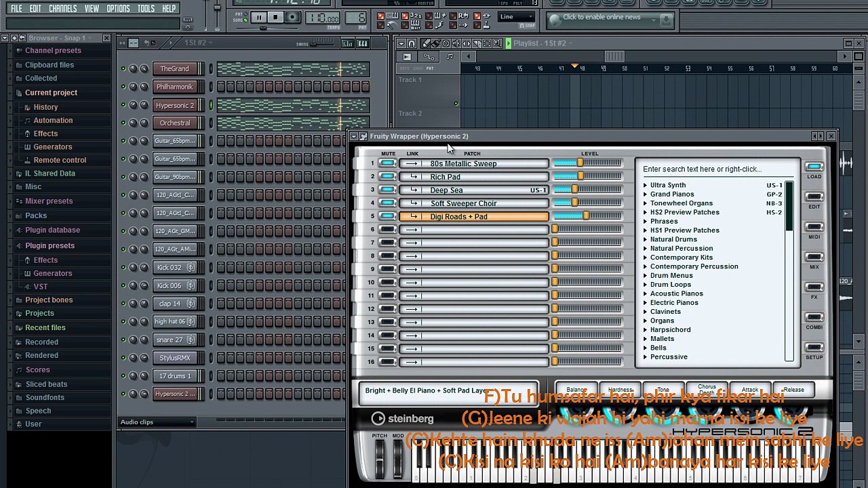Open the Load page in Hypersonic
868x488 pixels.
814,167
